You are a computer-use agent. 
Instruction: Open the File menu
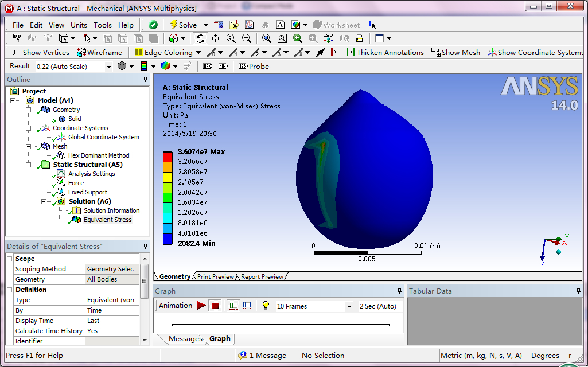(18, 25)
